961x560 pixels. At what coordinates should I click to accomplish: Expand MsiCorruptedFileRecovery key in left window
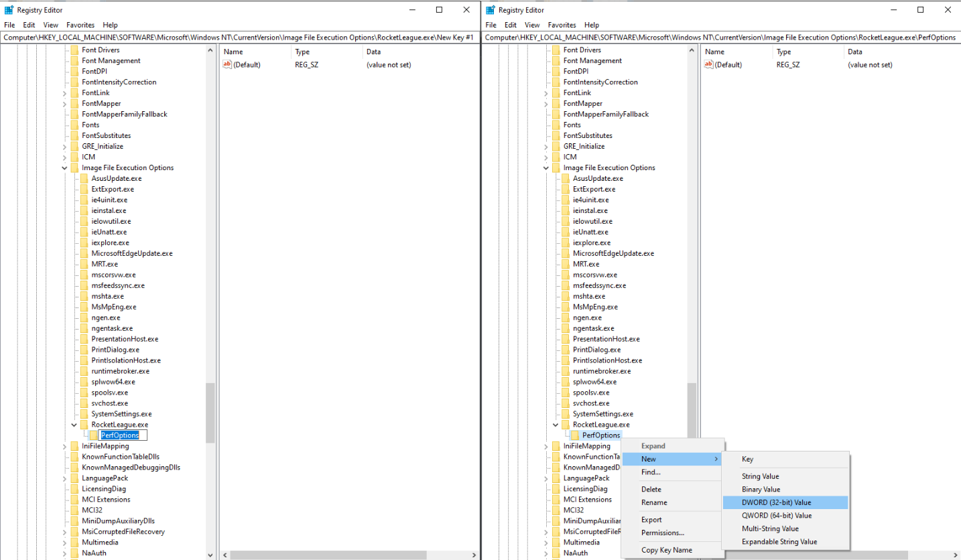pos(65,533)
